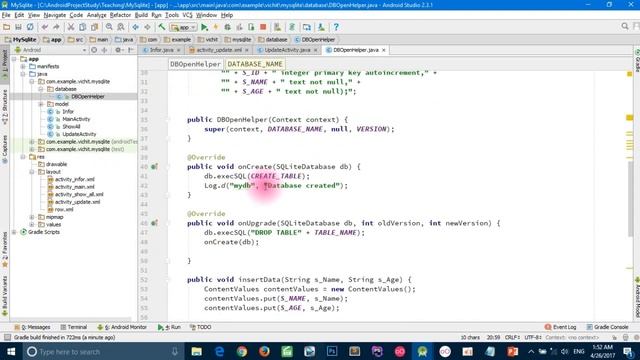Open the app run configuration dropdown

tap(184, 27)
